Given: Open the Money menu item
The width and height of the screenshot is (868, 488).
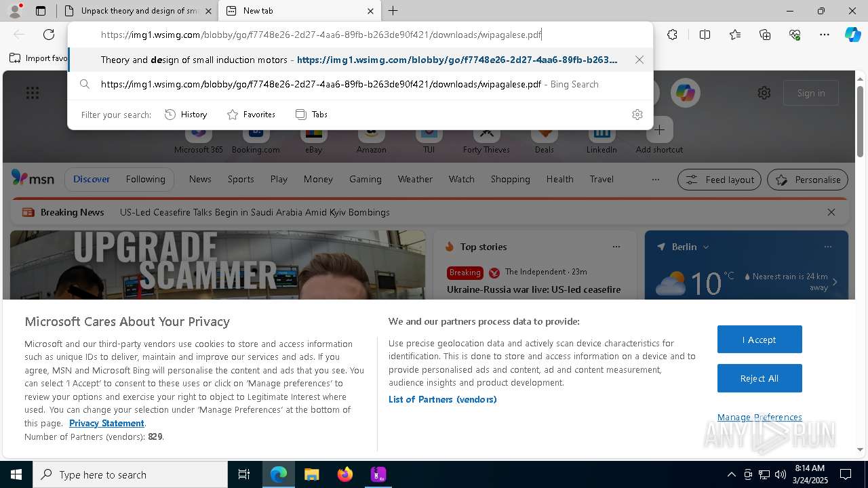Looking at the screenshot, I should pyautogui.click(x=318, y=179).
